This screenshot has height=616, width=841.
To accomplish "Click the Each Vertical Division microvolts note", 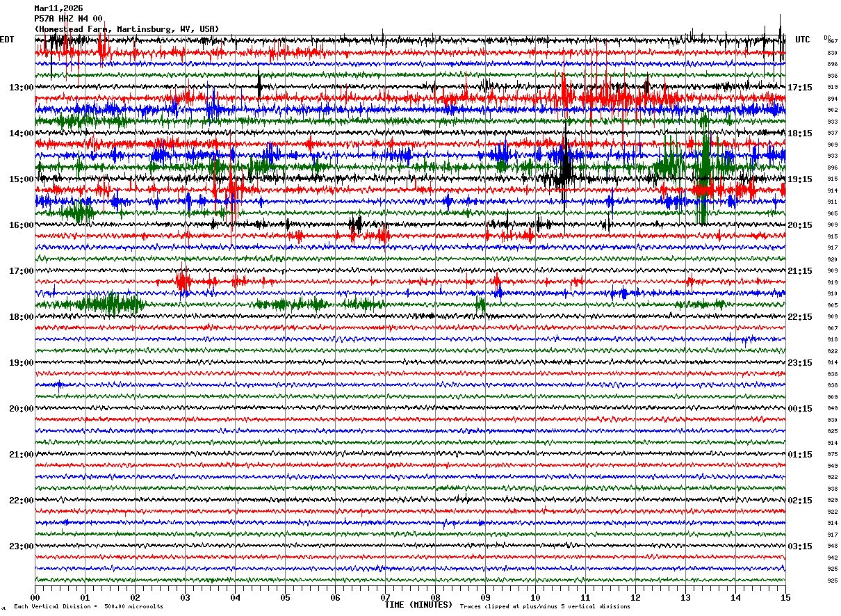I will [x=88, y=606].
